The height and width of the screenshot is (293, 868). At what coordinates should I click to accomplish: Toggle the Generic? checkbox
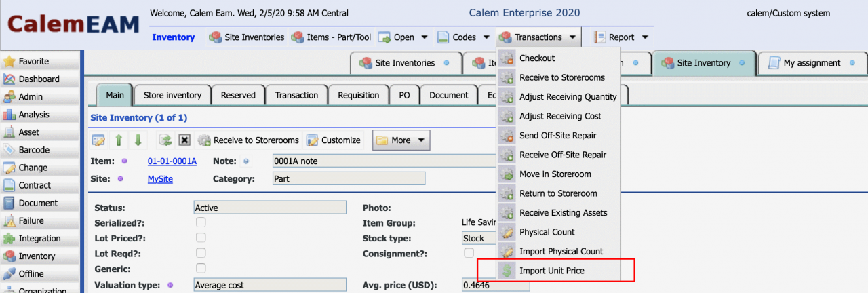pos(201,268)
